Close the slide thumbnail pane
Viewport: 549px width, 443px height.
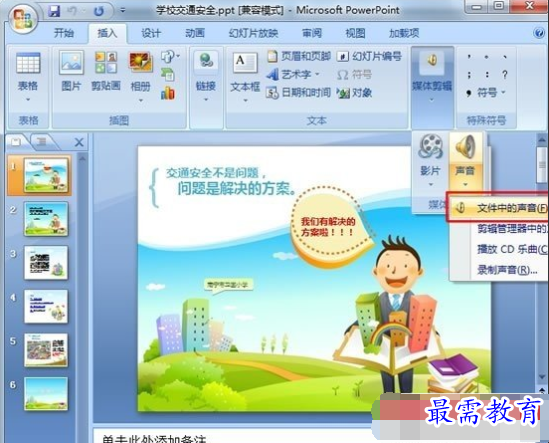[79, 142]
